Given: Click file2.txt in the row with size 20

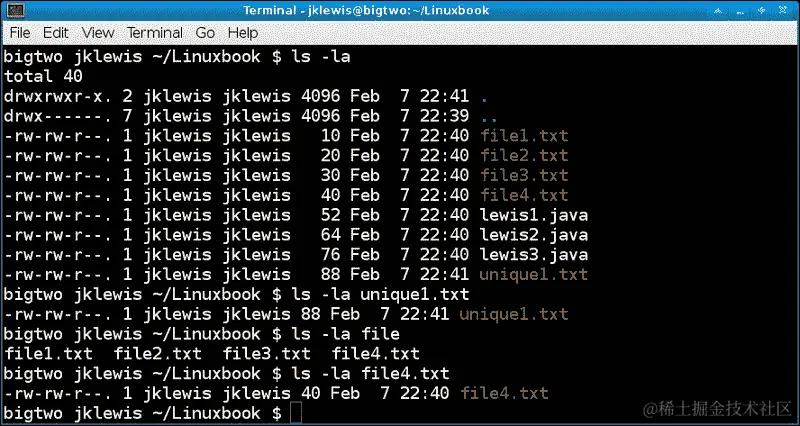Looking at the screenshot, I should pyautogui.click(x=524, y=156).
